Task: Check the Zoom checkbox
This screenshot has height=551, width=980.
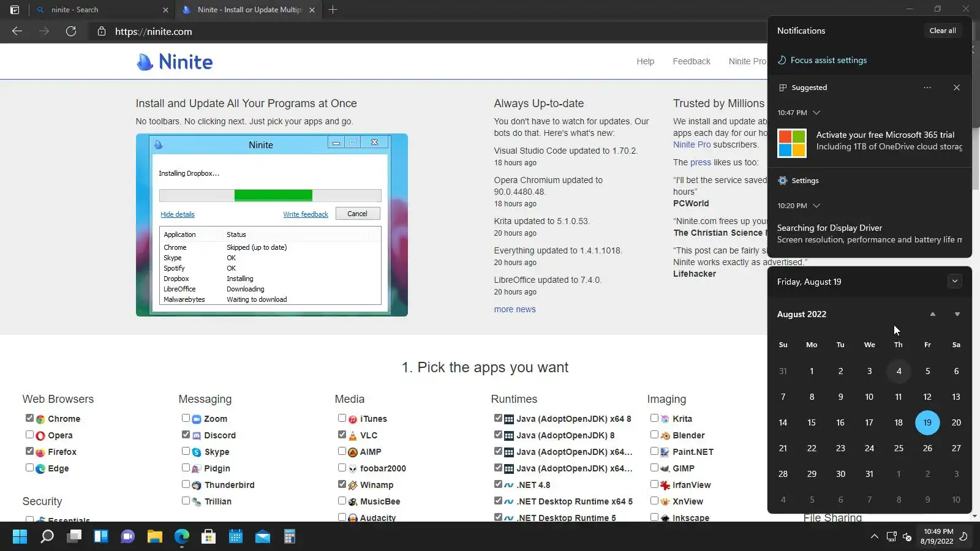Action: pos(186,418)
